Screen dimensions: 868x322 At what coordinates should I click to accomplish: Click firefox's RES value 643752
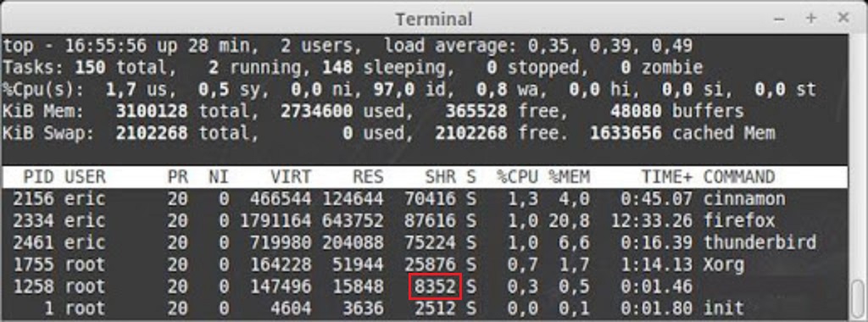click(x=353, y=221)
